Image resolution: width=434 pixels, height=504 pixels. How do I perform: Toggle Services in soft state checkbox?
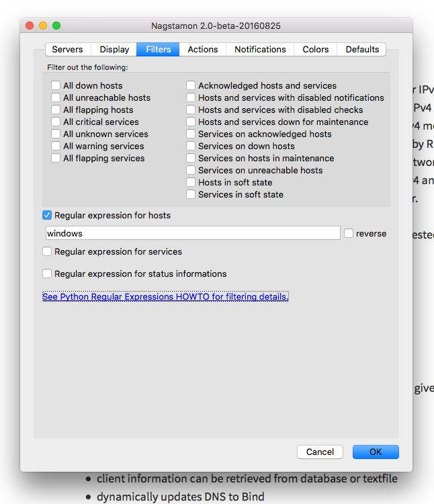[x=191, y=195]
